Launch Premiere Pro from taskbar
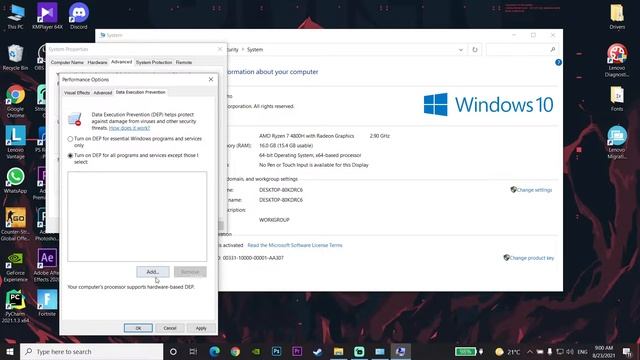 point(297,351)
